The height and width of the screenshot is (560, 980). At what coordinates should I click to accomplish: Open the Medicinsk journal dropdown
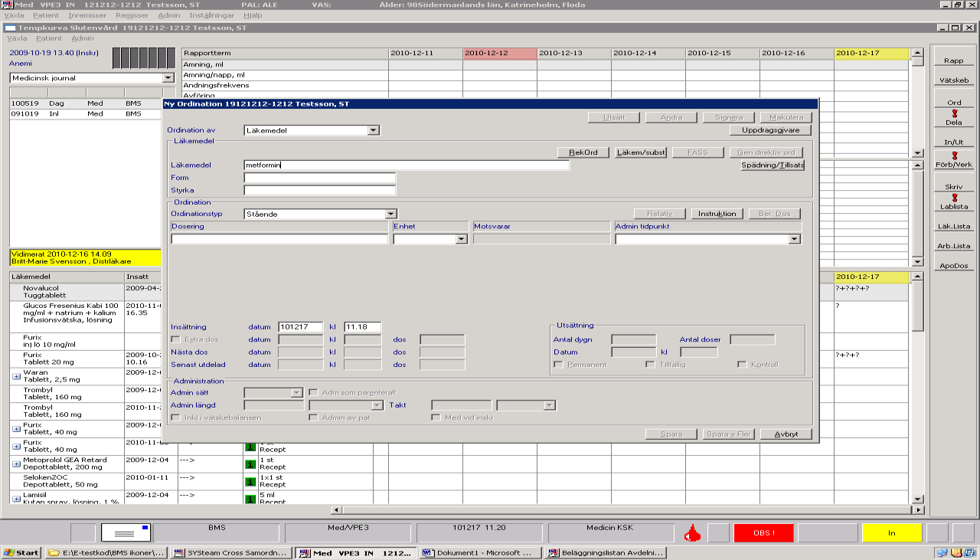(x=168, y=78)
